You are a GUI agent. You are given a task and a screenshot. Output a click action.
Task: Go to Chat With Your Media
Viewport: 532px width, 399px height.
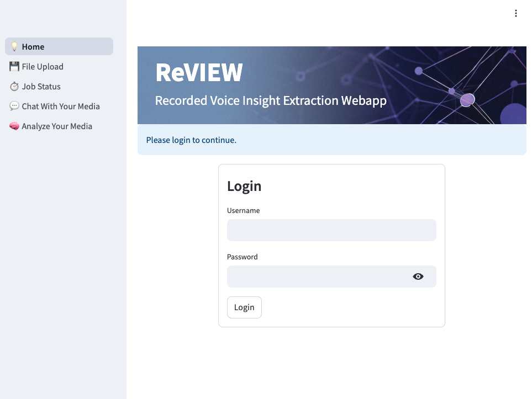pos(60,106)
